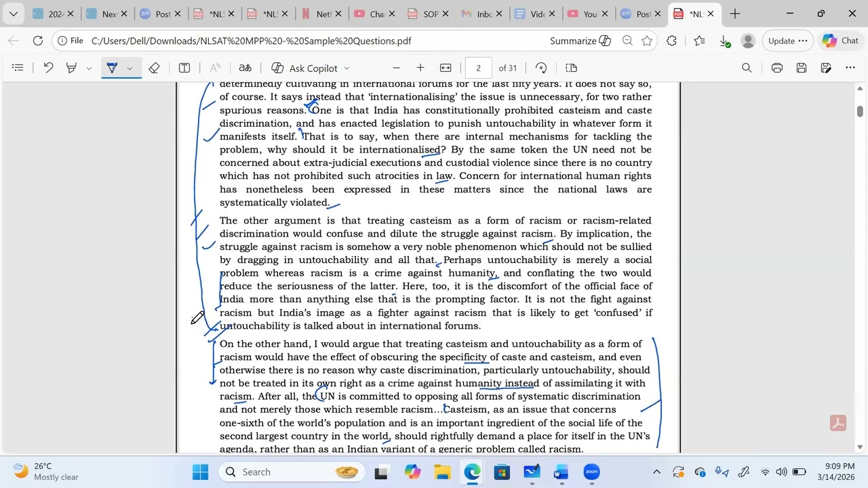This screenshot has width=868, height=488.
Task: Click the address bar file path
Action: [251, 41]
